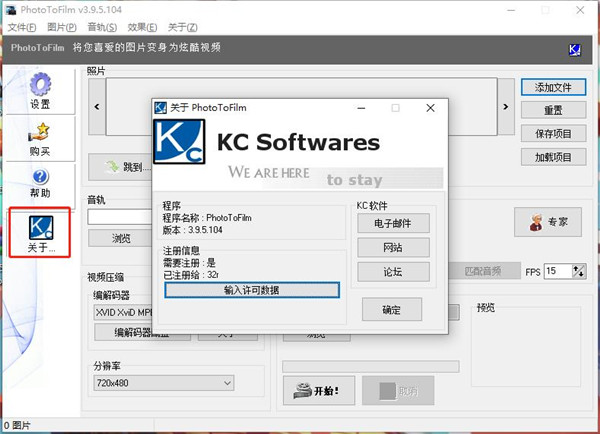Click the KC logo in header banner
Screen dimensions: 600x434
575,49
